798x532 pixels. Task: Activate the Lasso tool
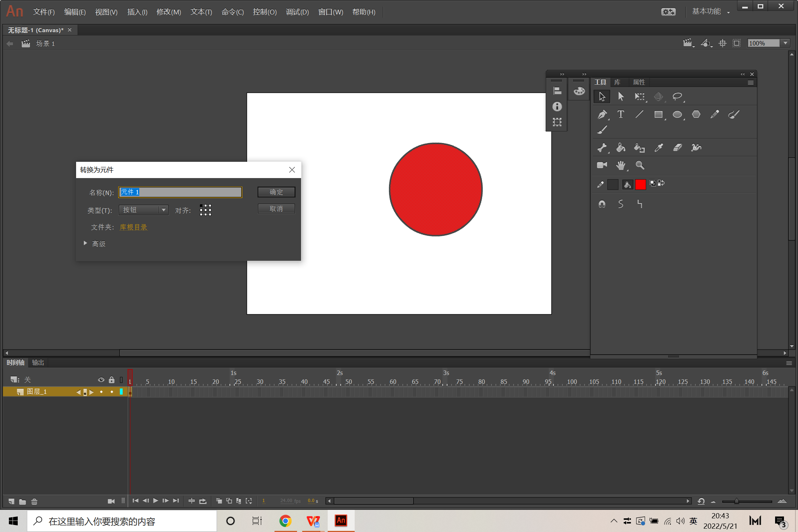(x=677, y=96)
